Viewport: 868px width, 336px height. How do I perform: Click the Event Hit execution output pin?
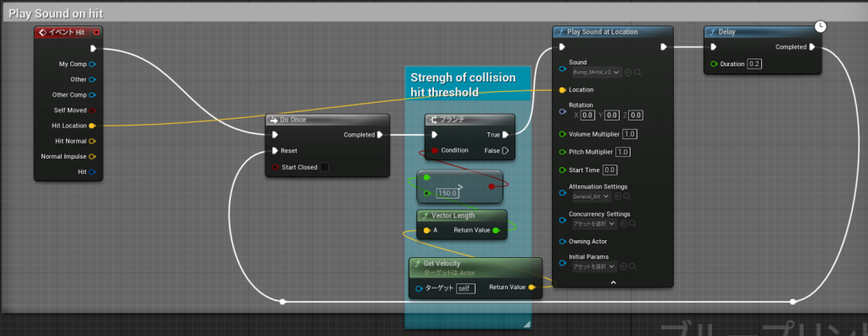tap(93, 48)
